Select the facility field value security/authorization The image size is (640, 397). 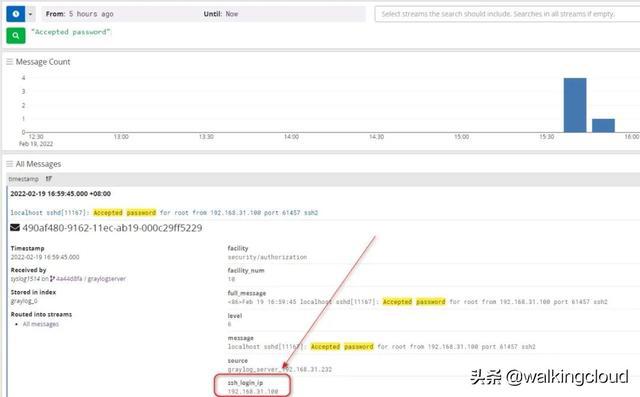[x=267, y=257]
